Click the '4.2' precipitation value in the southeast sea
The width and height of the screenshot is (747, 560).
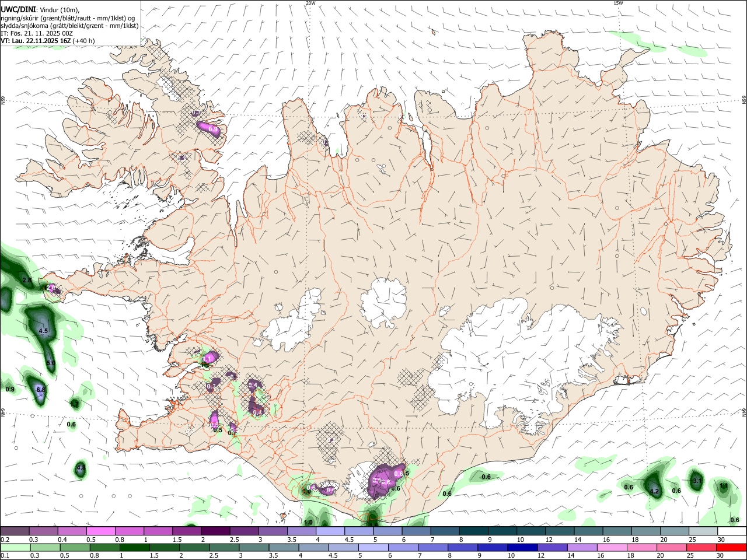tap(654, 492)
